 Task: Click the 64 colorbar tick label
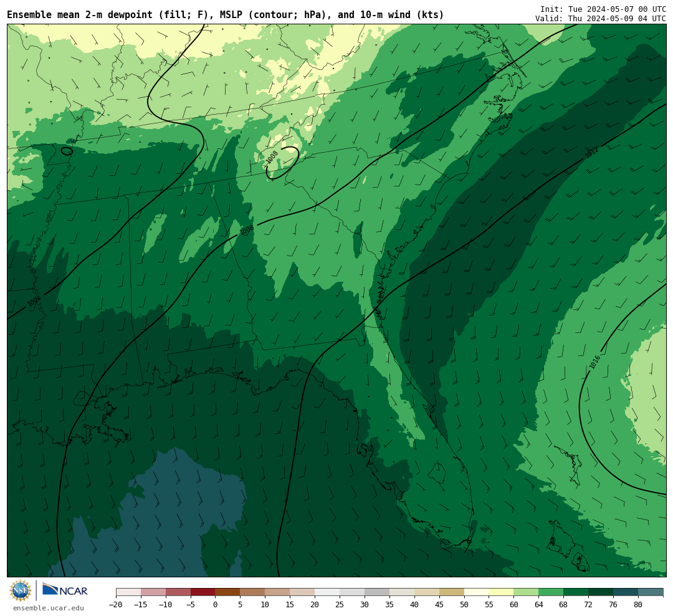point(539,605)
